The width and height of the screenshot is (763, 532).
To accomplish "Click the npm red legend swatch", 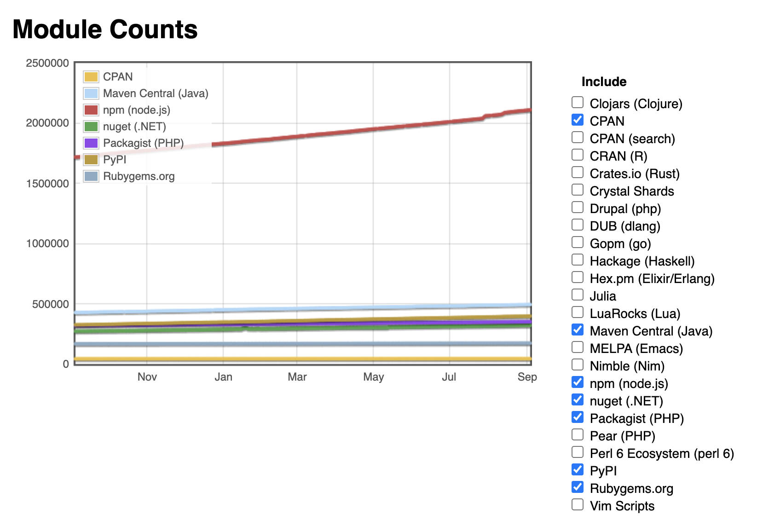I will (91, 110).
